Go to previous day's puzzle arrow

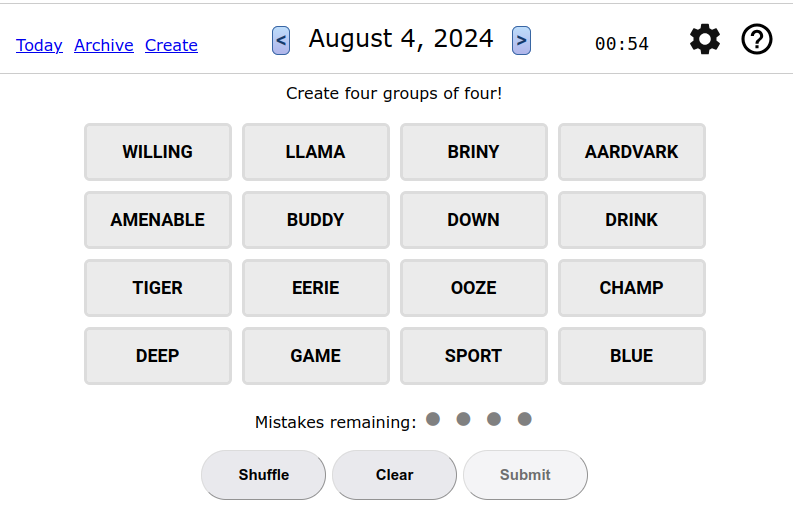[281, 40]
